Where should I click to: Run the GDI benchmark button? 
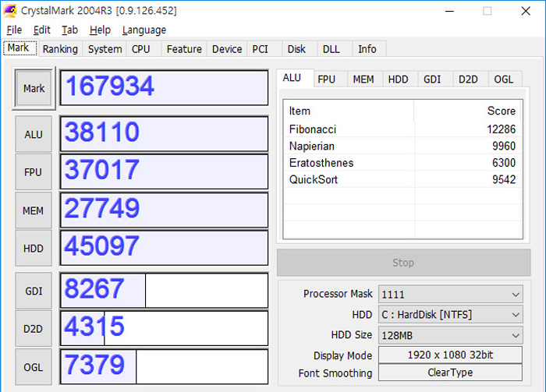tap(34, 291)
